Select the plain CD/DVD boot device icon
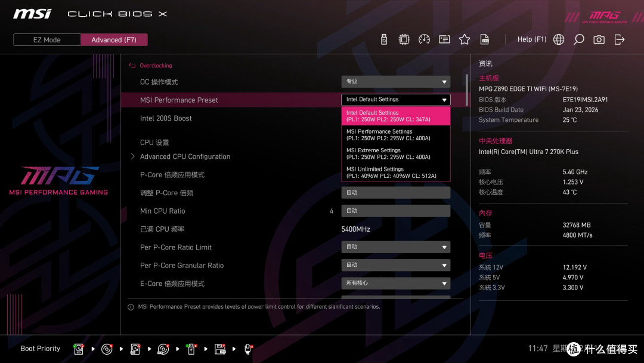644x363 pixels. (x=107, y=349)
